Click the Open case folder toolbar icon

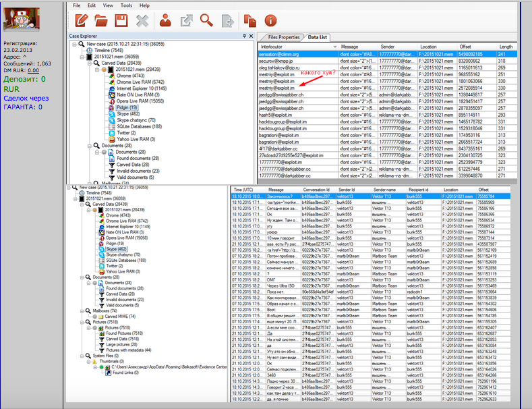click(x=101, y=21)
